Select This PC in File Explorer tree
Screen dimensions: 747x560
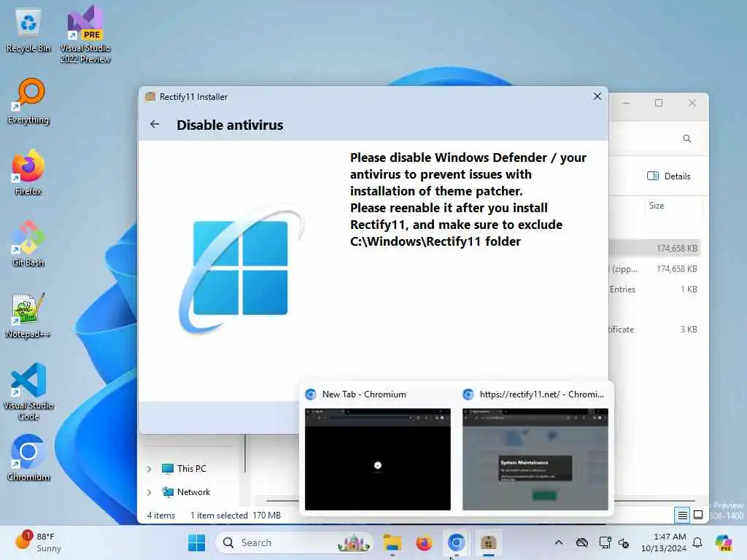[184, 469]
